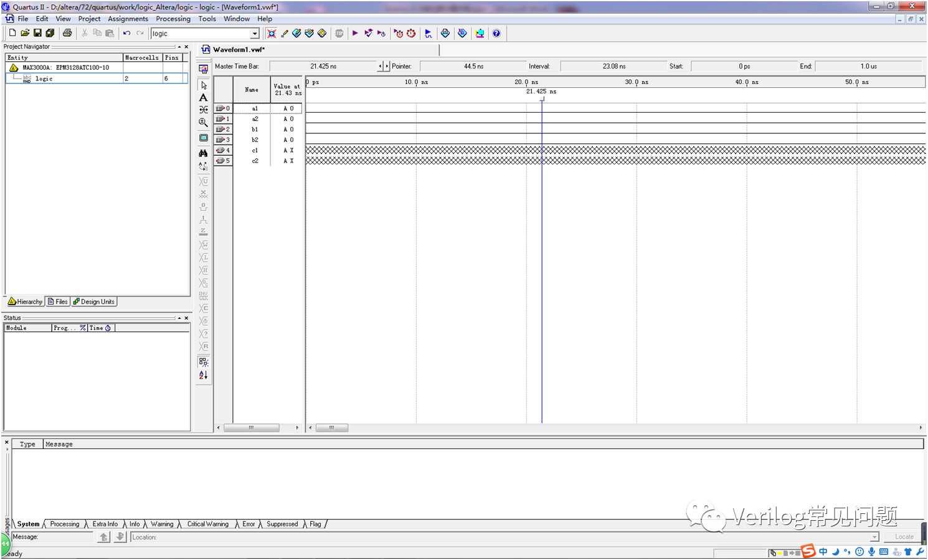Switch to the Design Units tab

[x=94, y=301]
